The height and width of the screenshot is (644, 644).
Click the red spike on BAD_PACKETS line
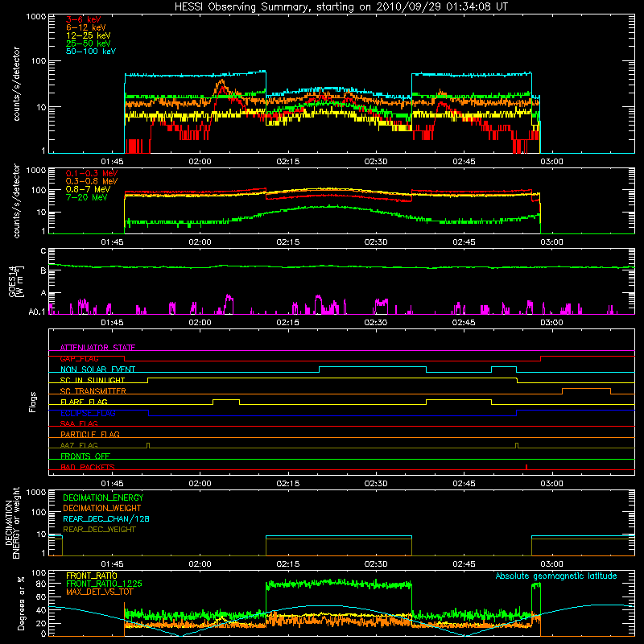(526, 467)
